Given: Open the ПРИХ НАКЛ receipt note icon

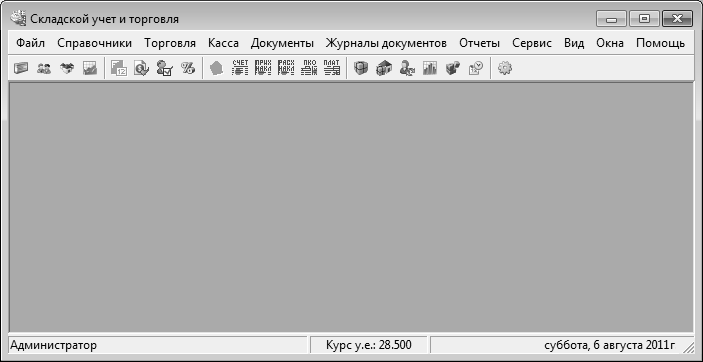Looking at the screenshot, I should tap(263, 68).
